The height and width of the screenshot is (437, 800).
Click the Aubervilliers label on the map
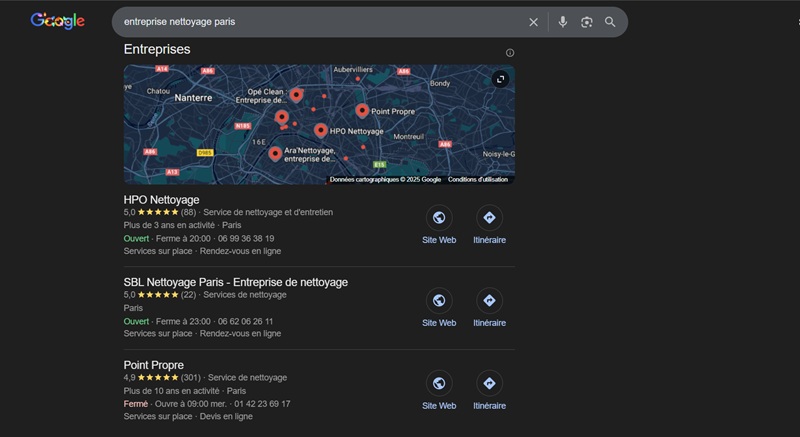point(353,69)
